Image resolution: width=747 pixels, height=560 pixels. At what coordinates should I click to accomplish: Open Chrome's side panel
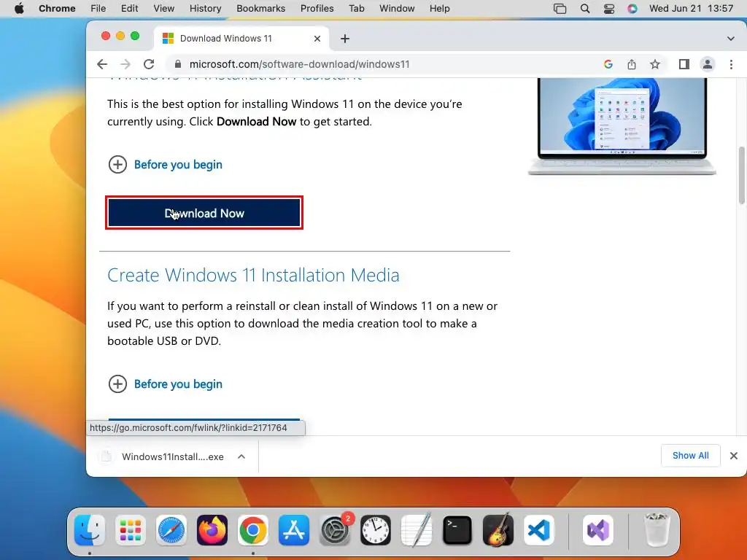point(684,64)
